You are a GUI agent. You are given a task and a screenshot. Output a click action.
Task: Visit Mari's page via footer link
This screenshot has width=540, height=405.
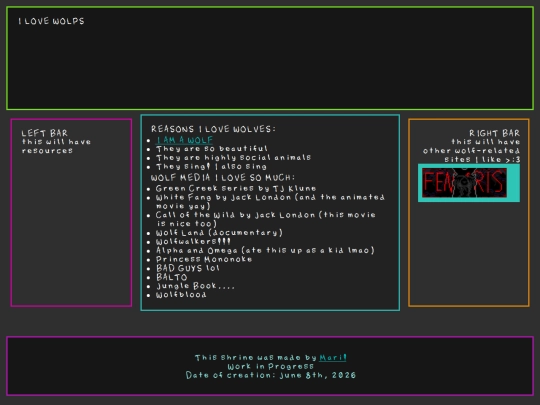(x=332, y=357)
